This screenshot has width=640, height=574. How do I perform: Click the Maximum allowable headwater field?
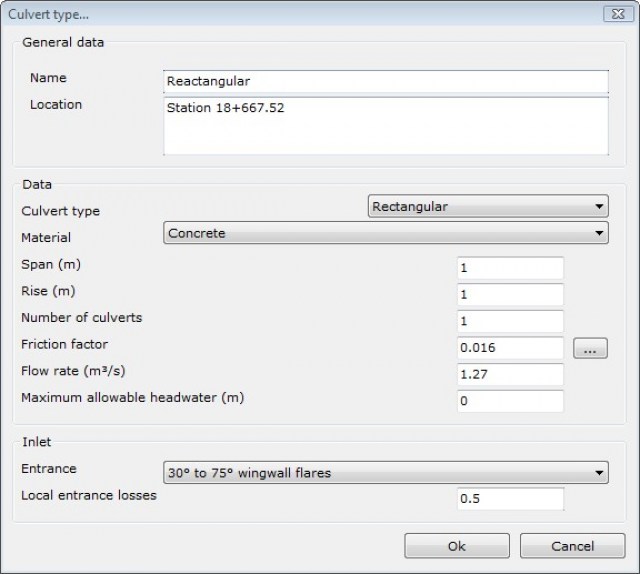point(510,401)
